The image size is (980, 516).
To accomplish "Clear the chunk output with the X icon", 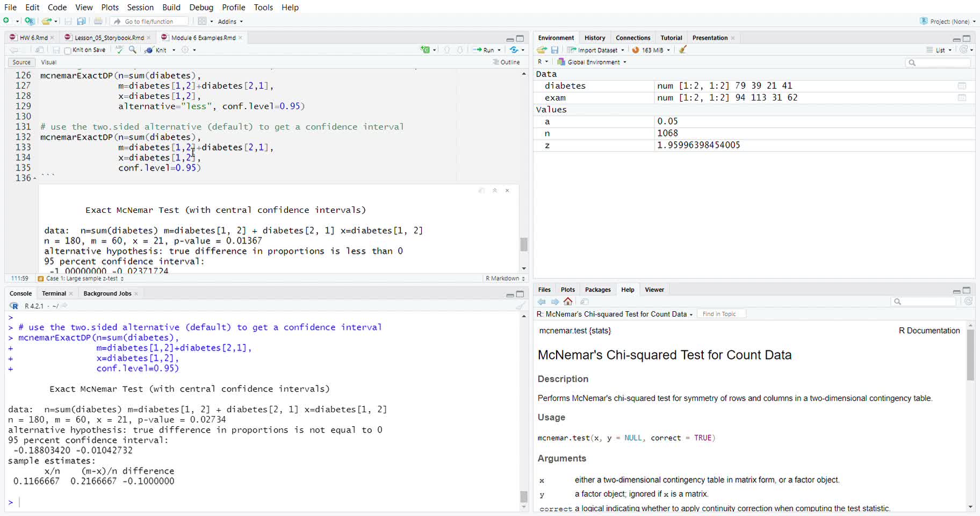I will 507,190.
